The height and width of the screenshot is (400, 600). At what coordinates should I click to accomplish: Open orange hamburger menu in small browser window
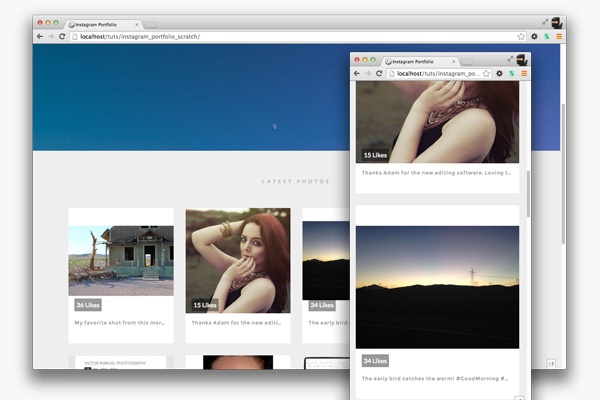point(524,73)
